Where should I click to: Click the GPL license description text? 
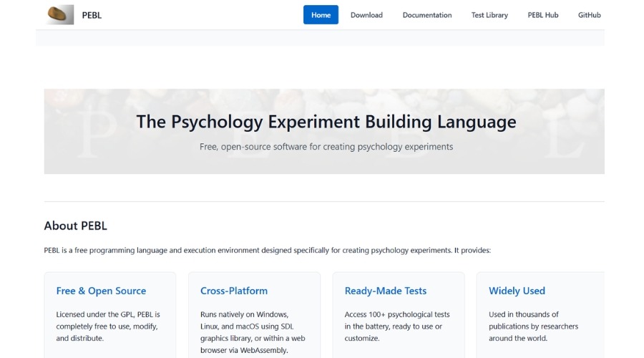click(108, 326)
